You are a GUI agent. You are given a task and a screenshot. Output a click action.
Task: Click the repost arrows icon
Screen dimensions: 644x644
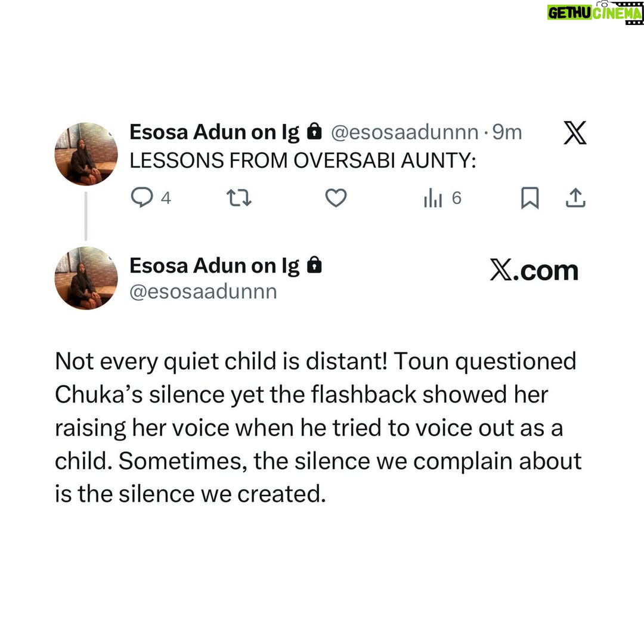(x=239, y=197)
